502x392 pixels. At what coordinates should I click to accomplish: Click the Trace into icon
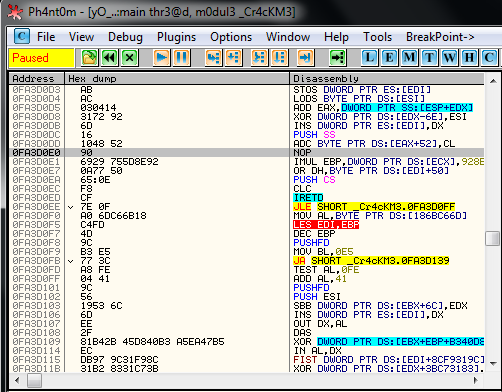[259, 58]
